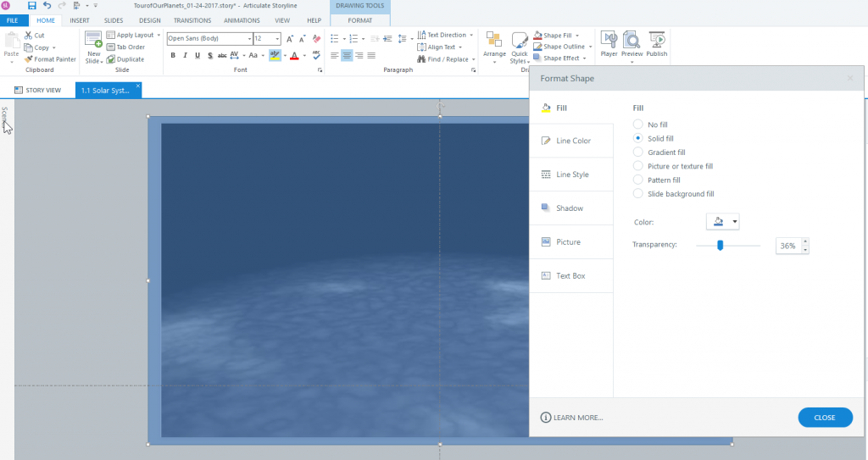Select Pattern fill
The image size is (868, 460).
[638, 180]
